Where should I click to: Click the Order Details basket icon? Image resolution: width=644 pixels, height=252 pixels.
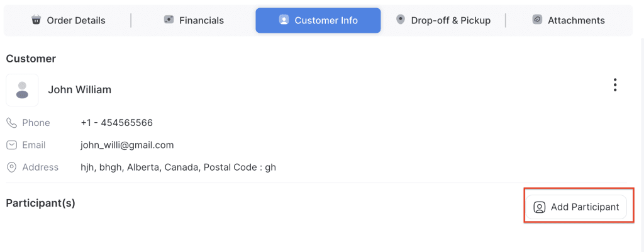(x=36, y=20)
